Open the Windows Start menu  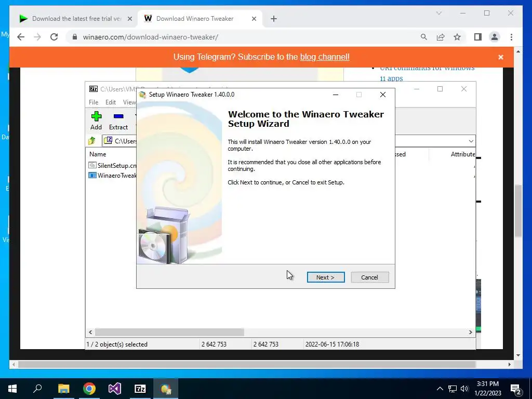(12, 389)
